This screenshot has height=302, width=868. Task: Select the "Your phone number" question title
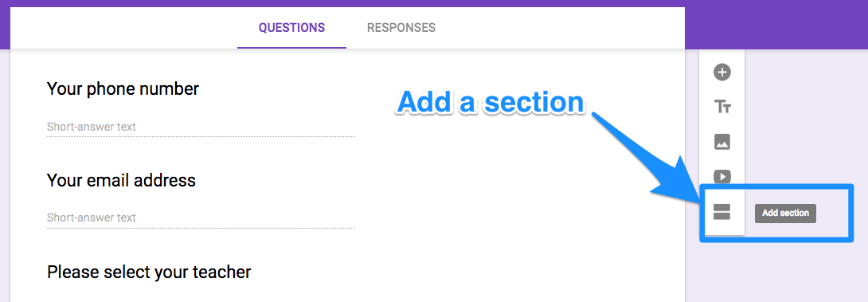click(123, 88)
